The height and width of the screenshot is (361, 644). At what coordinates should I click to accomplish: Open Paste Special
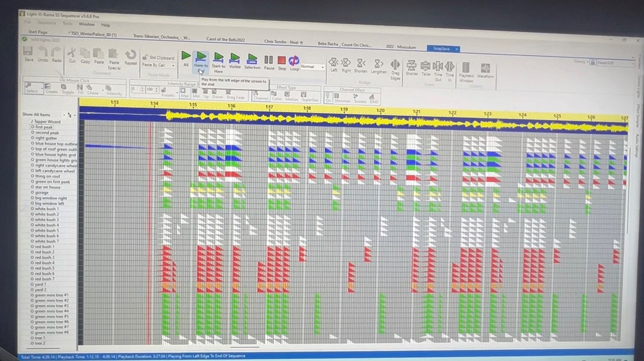pos(114,59)
